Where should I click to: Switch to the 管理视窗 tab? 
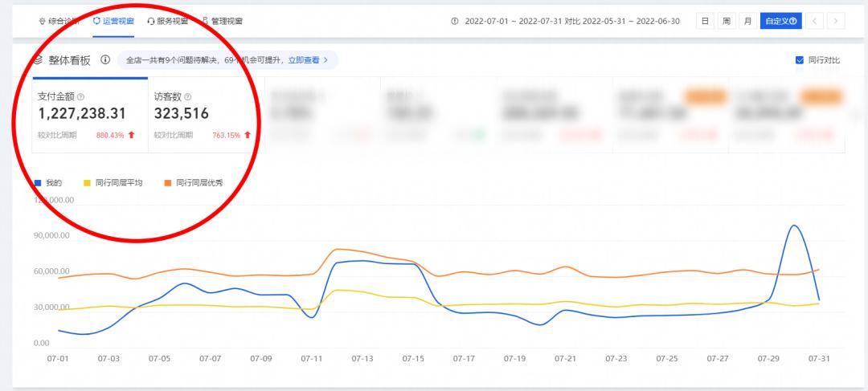222,21
